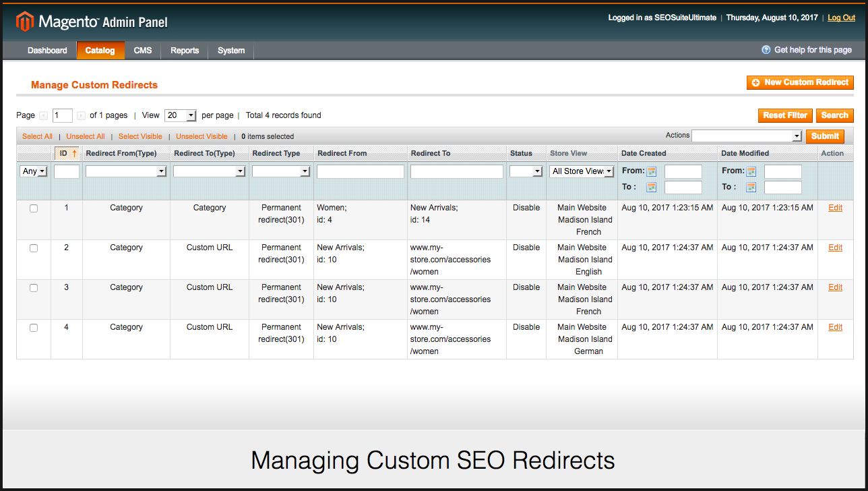Open the Catalog menu
Screen dimensions: 868x491
(x=100, y=51)
